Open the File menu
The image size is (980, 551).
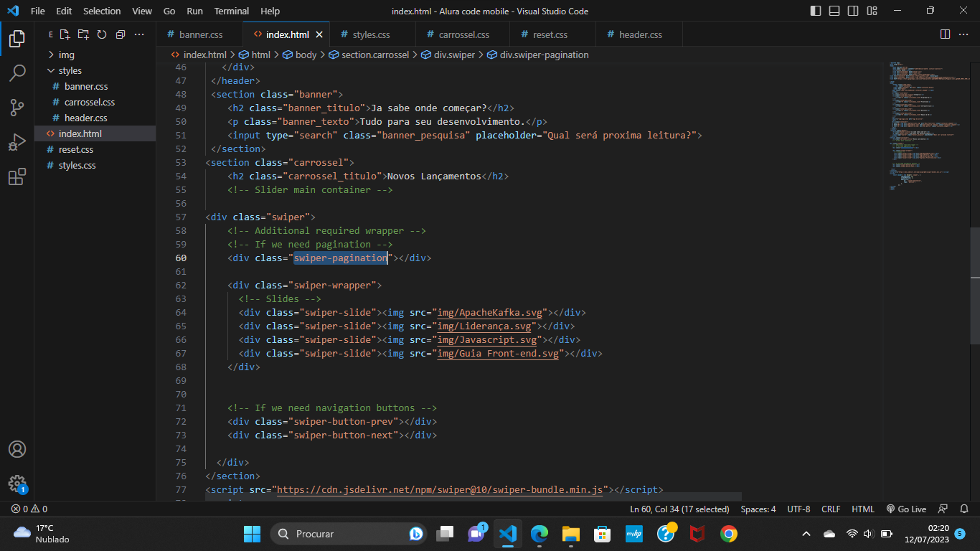37,11
